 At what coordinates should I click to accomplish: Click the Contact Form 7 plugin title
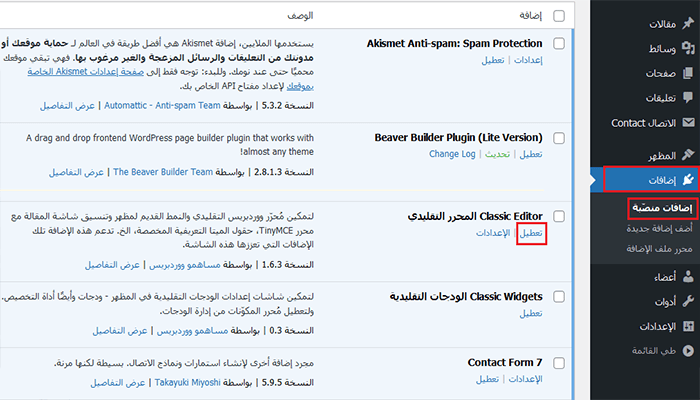(505, 362)
